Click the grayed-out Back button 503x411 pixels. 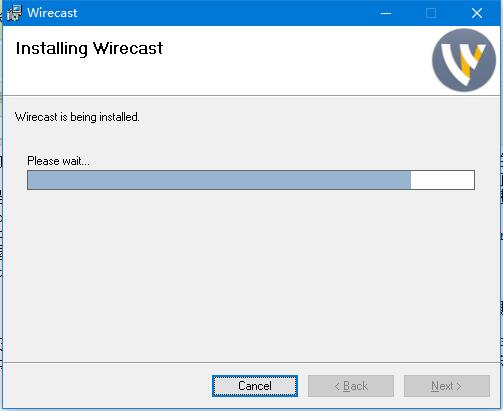pyautogui.click(x=351, y=386)
